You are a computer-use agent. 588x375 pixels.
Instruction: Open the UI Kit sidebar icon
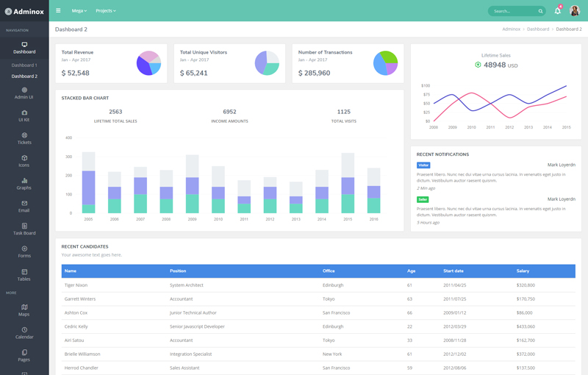pos(24,113)
